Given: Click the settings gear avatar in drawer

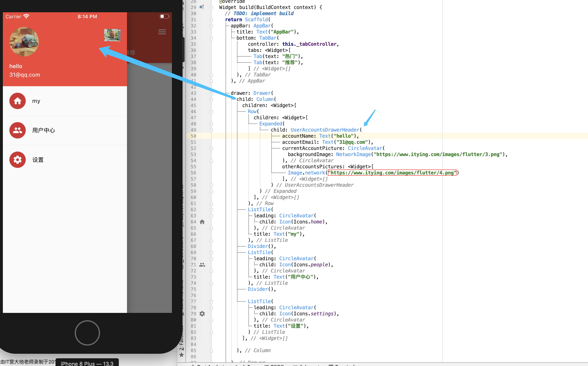Looking at the screenshot, I should 17,160.
